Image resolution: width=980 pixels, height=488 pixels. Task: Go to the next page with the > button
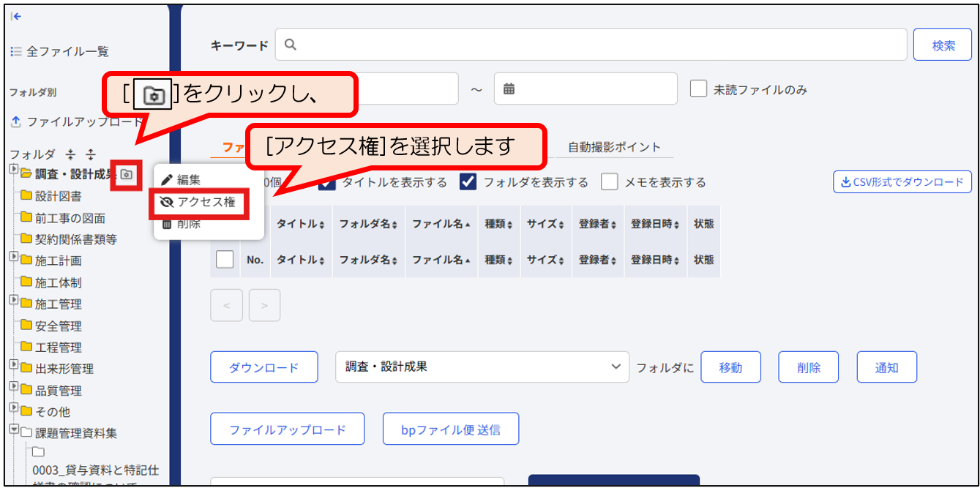(264, 305)
